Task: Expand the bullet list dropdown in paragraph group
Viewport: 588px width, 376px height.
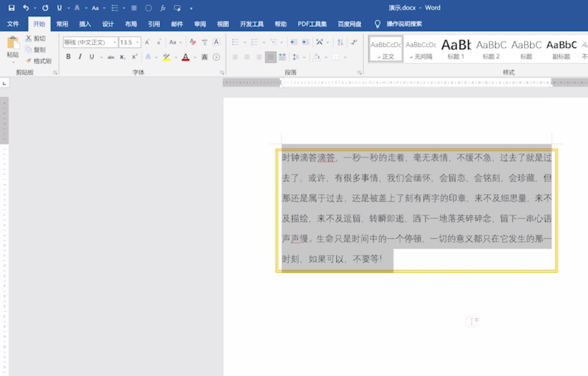Action: pyautogui.click(x=245, y=42)
